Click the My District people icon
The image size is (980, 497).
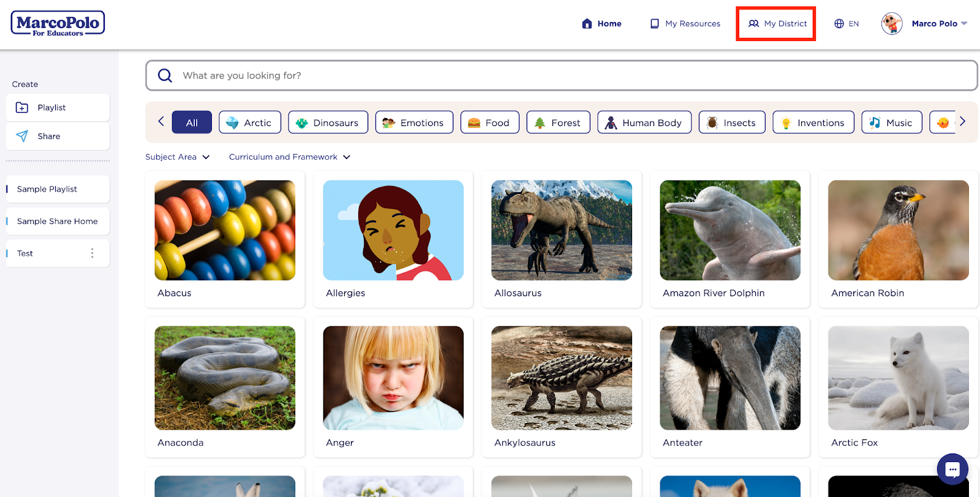pos(753,23)
